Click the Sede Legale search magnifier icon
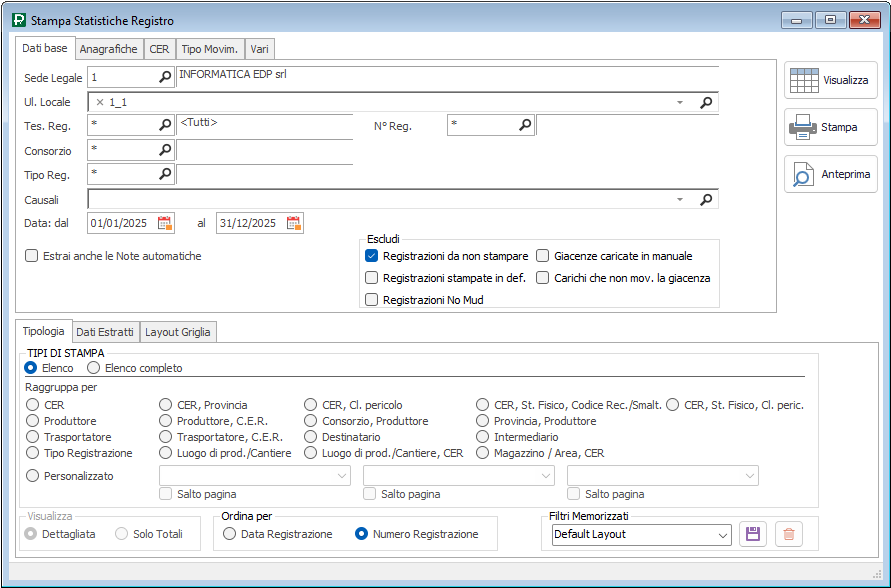891x588 pixels. 165,77
